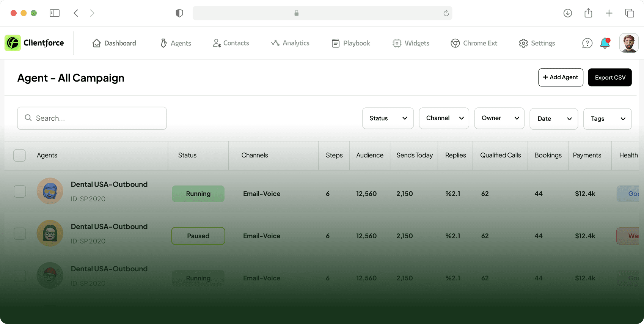
Task: Click the browser share icon
Action: pyautogui.click(x=588, y=13)
